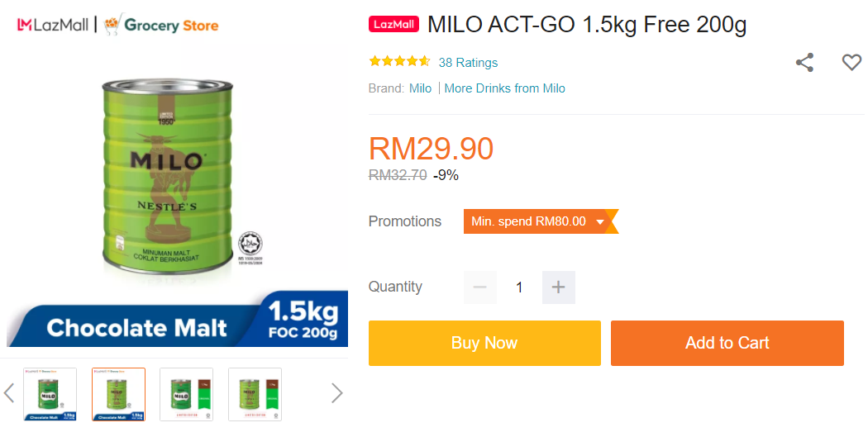Click the Grocery Store logo
Screen dimensions: 868x437
pyautogui.click(x=162, y=25)
